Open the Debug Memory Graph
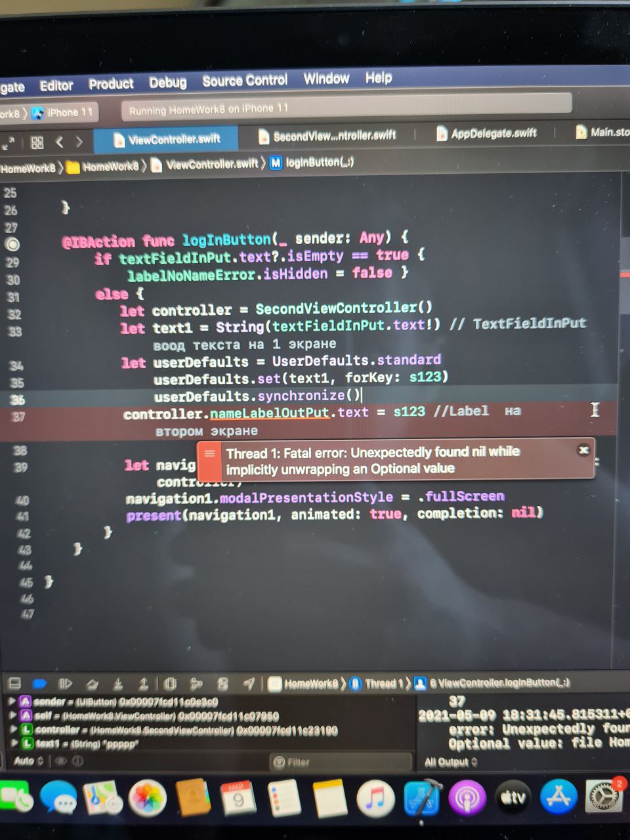Viewport: 630px width, 840px height. coord(196,684)
